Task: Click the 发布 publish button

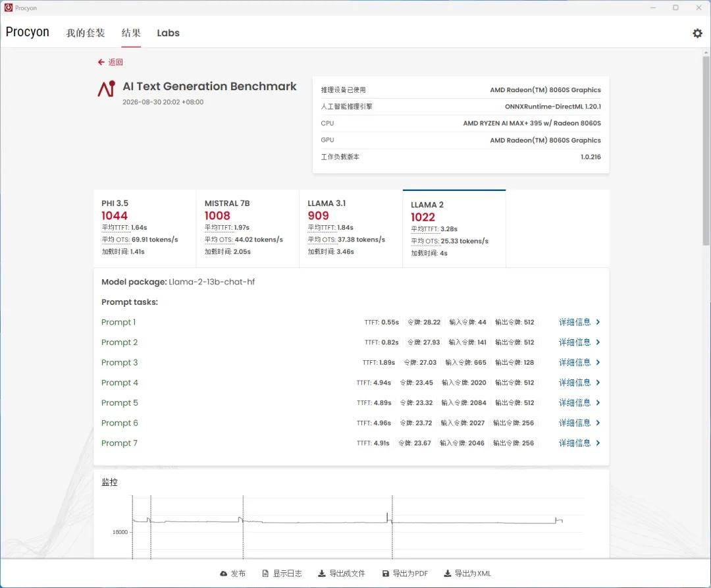Action: coord(232,574)
